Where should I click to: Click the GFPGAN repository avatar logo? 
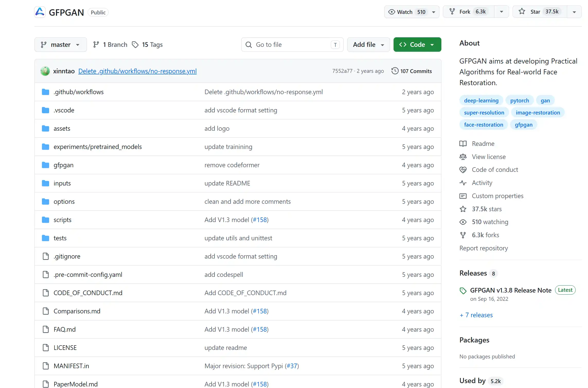click(40, 12)
